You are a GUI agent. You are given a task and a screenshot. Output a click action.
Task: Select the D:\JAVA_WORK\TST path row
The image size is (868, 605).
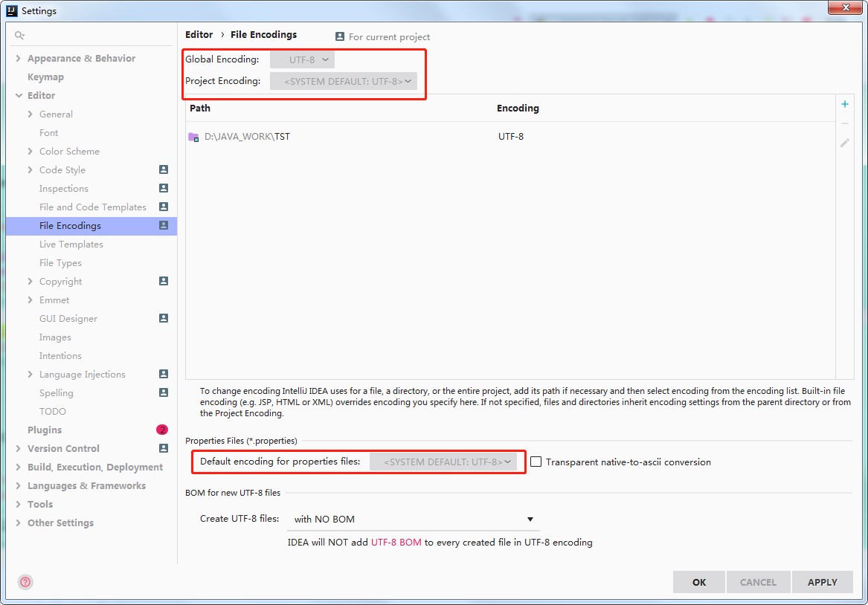click(x=509, y=137)
